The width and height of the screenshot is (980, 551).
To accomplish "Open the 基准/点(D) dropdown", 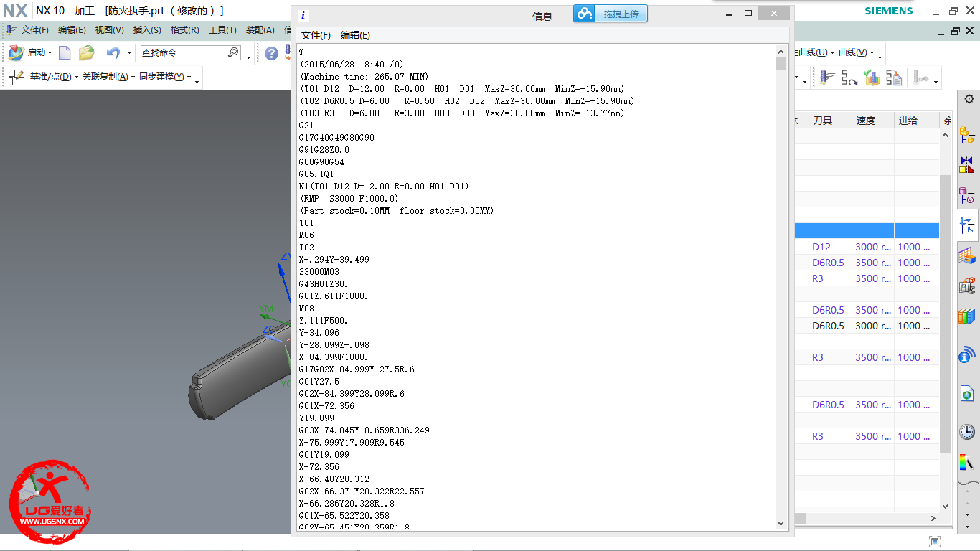I will (54, 77).
